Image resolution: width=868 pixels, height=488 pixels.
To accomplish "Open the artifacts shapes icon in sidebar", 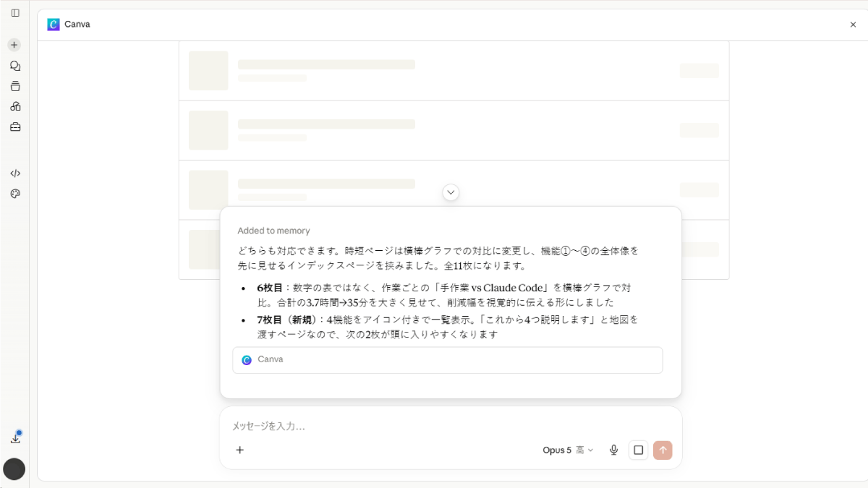I will (x=15, y=106).
